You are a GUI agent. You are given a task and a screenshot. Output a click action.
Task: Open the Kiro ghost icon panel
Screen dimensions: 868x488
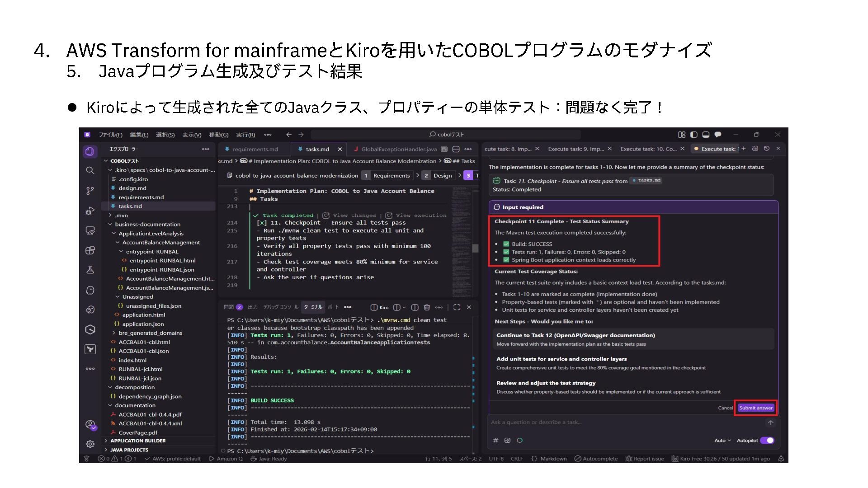[x=90, y=290]
